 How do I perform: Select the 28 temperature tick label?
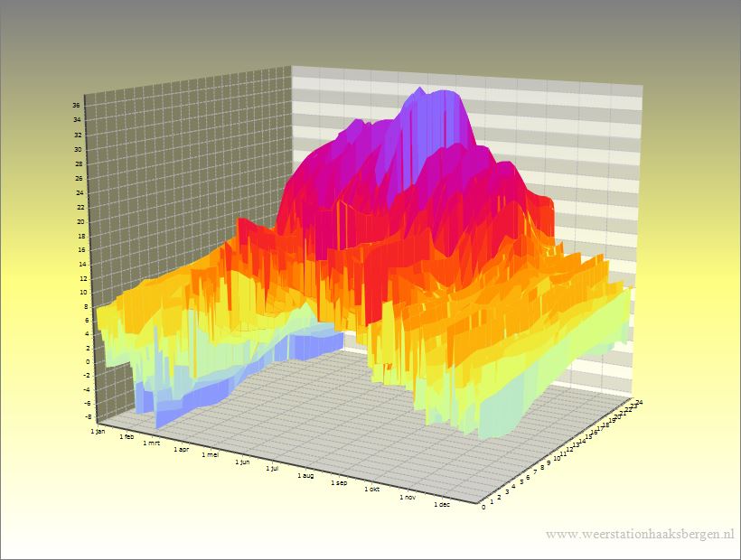79,164
